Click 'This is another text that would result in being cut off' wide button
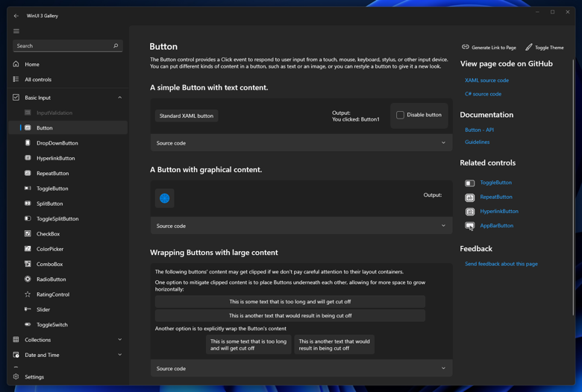 (x=290, y=315)
